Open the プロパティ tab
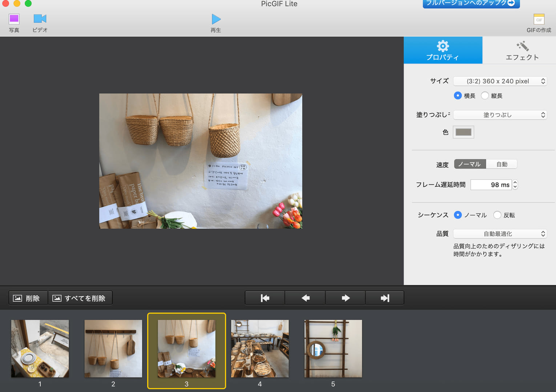 click(x=443, y=50)
